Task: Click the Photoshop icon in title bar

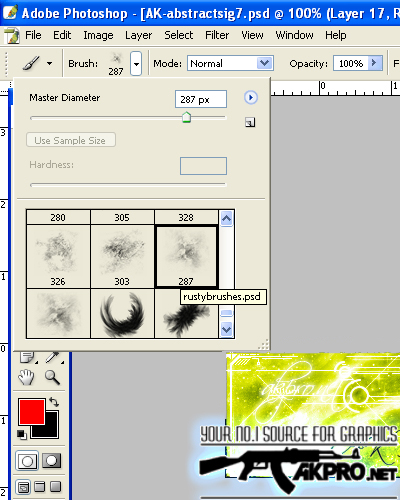Action: pyautogui.click(x=10, y=13)
